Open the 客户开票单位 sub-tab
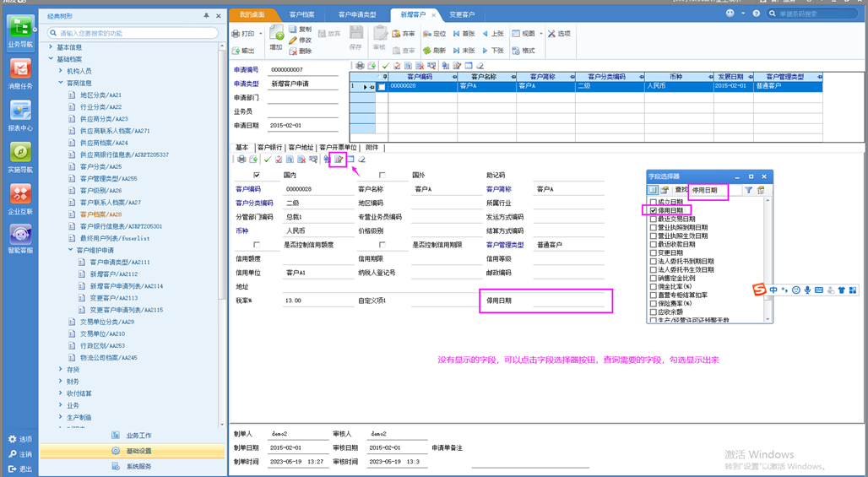The image size is (868, 477). tap(338, 148)
